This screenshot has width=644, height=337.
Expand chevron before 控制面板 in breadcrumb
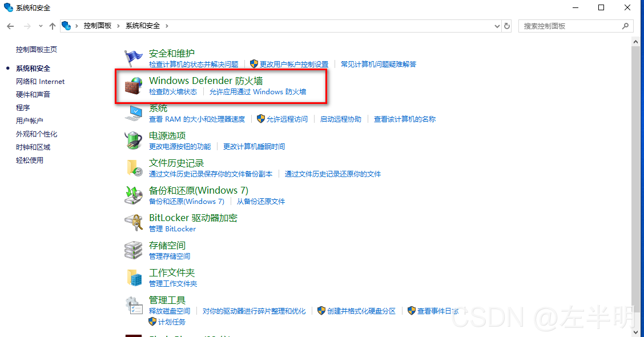point(77,26)
